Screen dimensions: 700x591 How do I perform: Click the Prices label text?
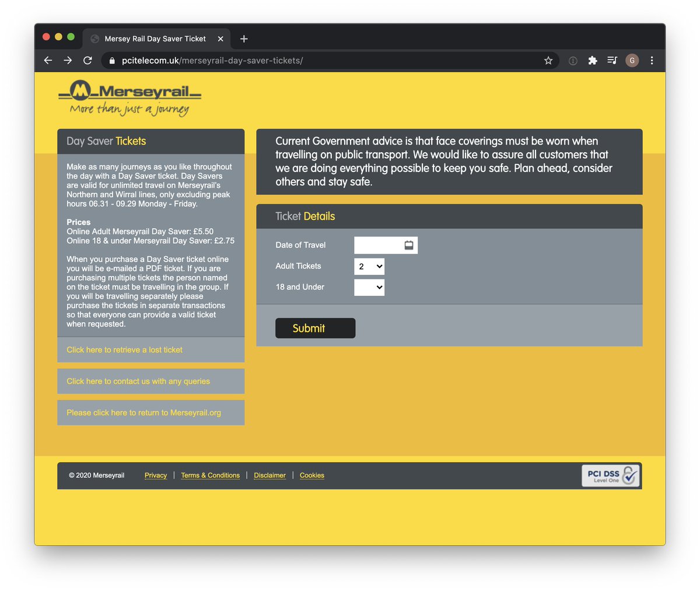pos(78,222)
